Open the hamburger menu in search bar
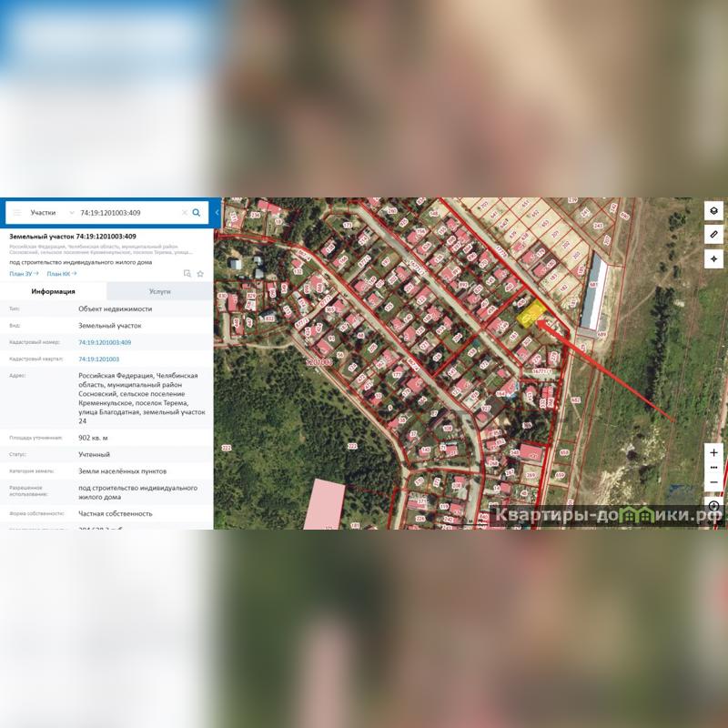Screen dimensions: 728x728 pos(16,212)
